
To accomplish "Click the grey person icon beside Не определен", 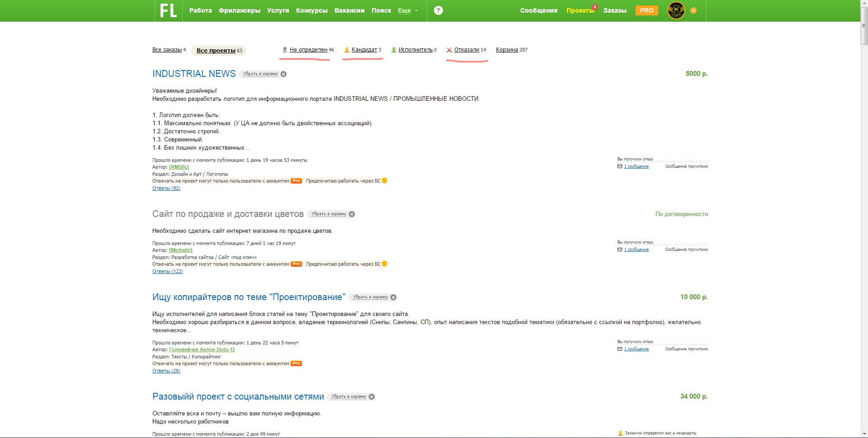I will coord(285,50).
